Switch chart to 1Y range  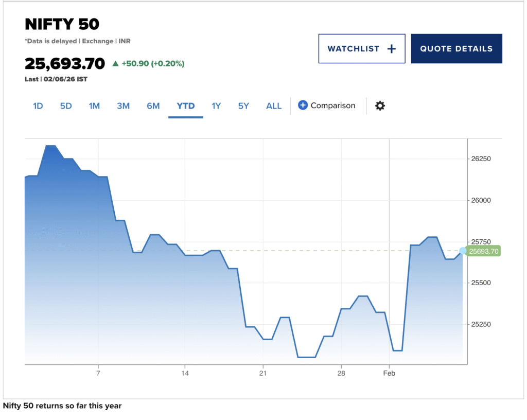(216, 106)
